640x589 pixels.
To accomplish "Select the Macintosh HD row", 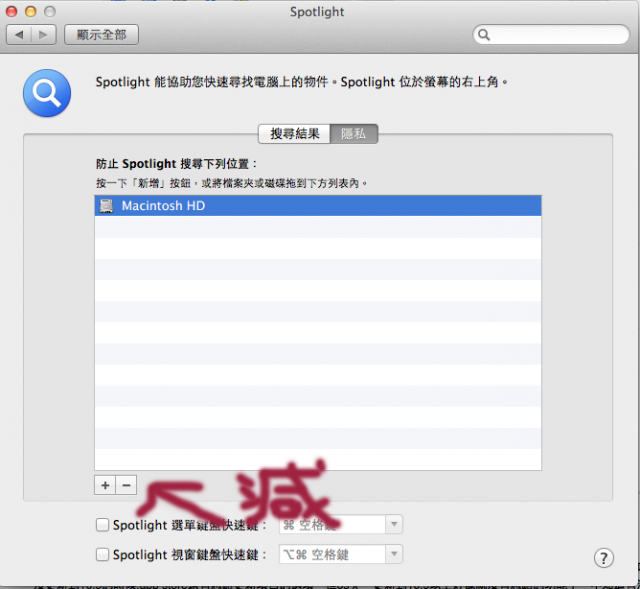I will pos(318,206).
